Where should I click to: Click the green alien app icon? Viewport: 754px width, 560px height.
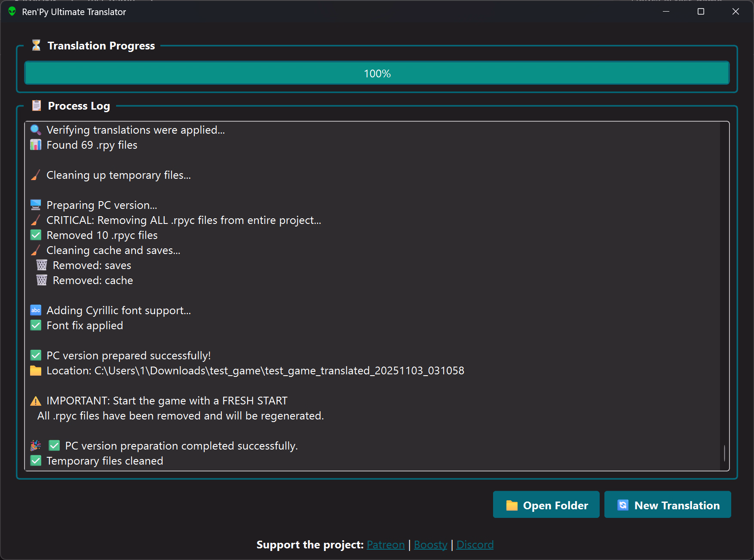click(12, 12)
